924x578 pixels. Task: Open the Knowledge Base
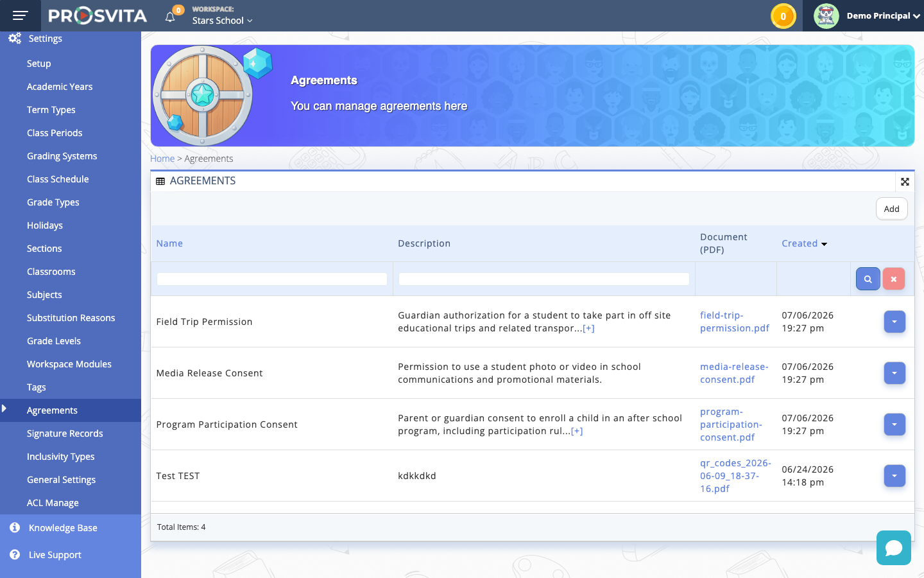(63, 528)
